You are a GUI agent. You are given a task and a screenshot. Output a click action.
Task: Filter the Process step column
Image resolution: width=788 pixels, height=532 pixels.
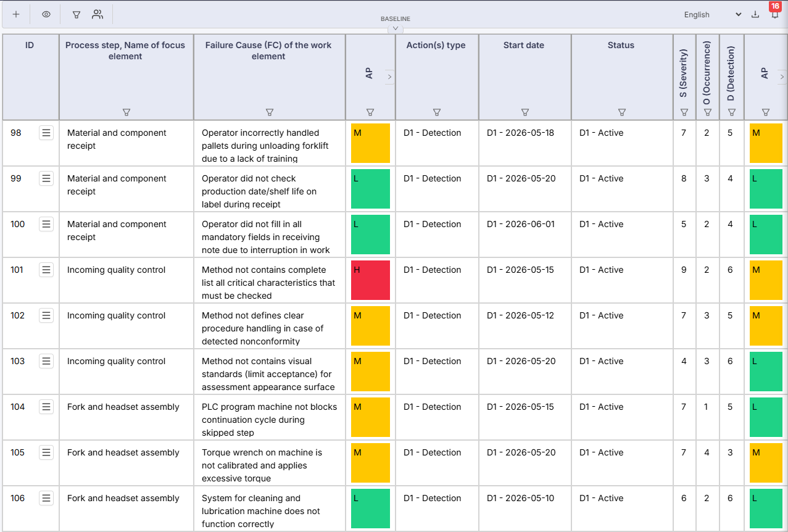pyautogui.click(x=126, y=112)
